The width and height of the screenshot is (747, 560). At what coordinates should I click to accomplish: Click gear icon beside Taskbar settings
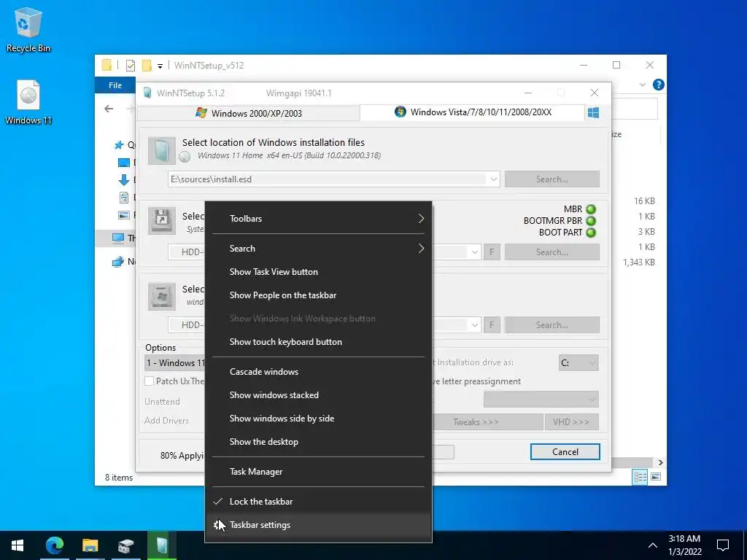point(218,525)
